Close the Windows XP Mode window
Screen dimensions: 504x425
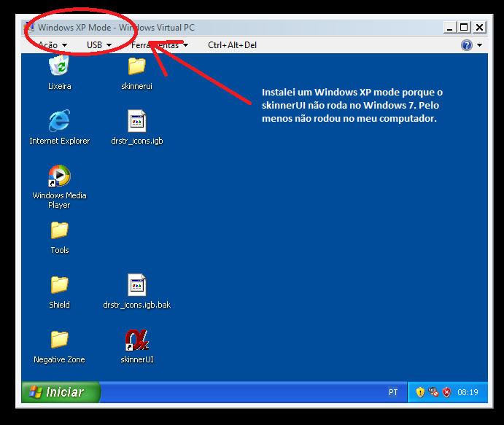tap(479, 27)
